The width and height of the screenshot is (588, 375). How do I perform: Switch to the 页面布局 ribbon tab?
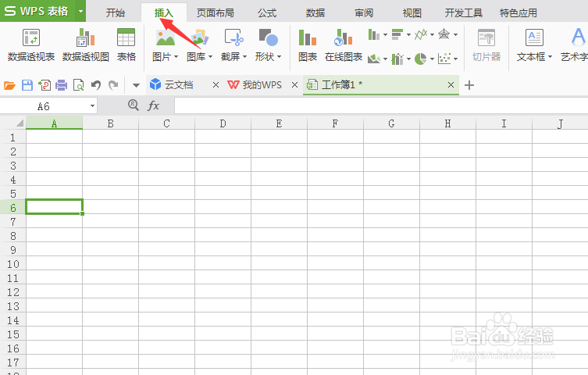coord(216,13)
